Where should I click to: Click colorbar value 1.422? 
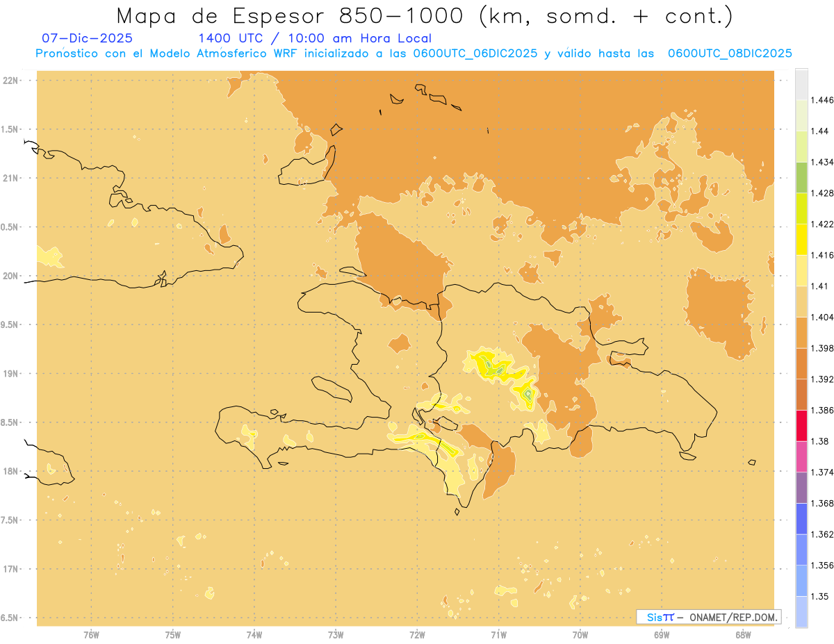tap(822, 224)
